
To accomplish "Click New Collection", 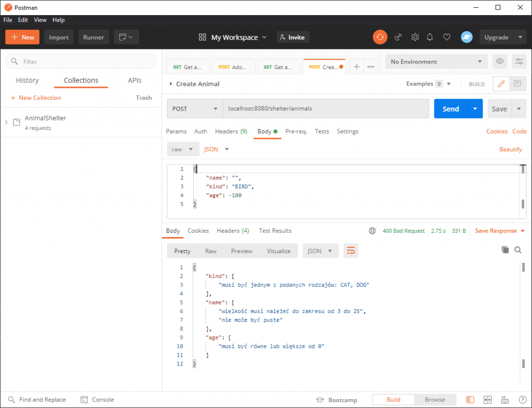I will tap(36, 98).
